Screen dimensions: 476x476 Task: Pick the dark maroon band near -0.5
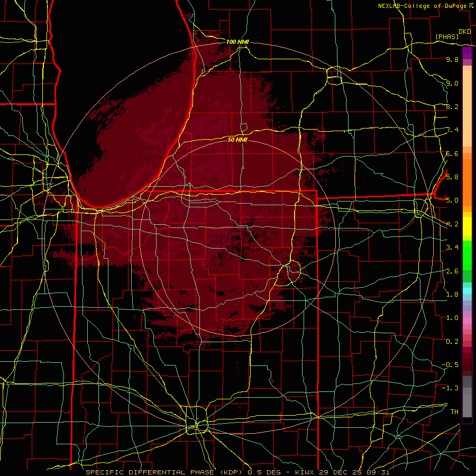467,368
